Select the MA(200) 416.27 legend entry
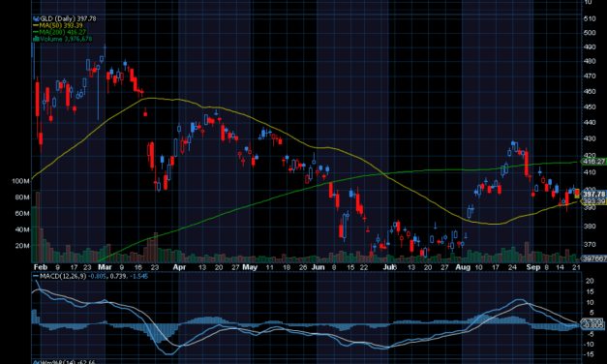Screen dimensions: 607x364 [63, 32]
